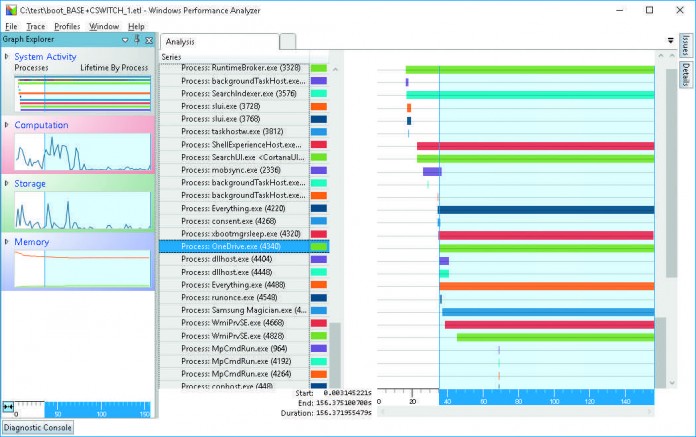Open the Issues side tab
Screen dimensions: 696x437
[685, 46]
